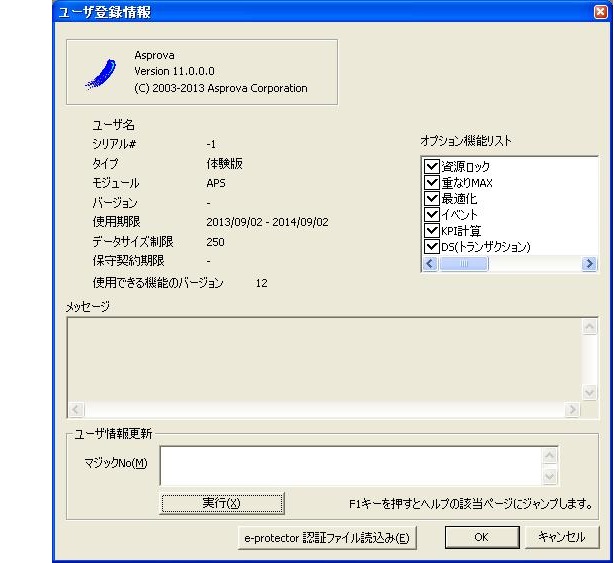Click the キャンセル button
Screen dimensions: 615x563
562,537
